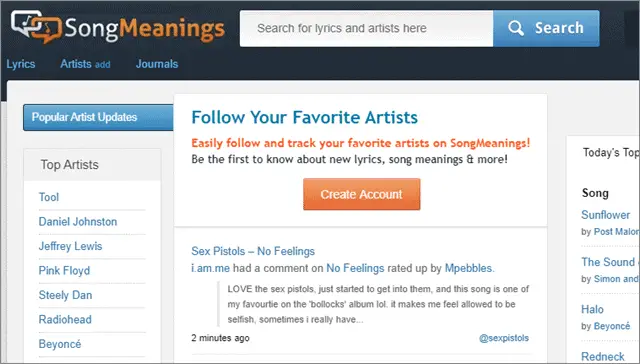Screen dimensions: 640x364
Task: Open the Mpebbles user link
Action: [x=469, y=268]
